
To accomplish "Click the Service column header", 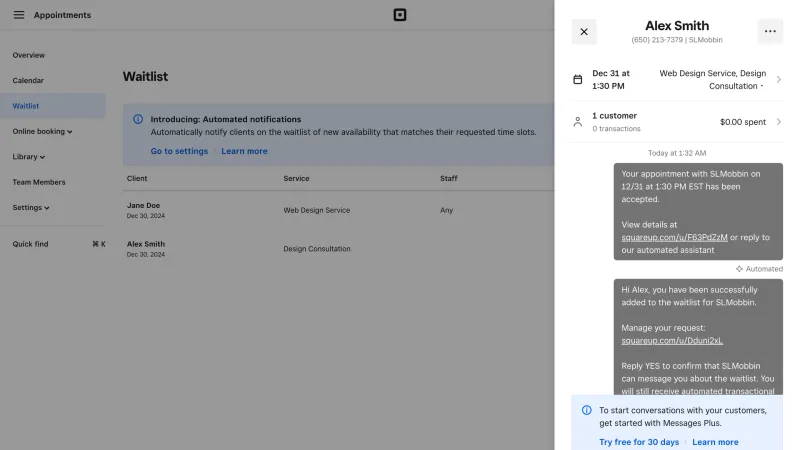I will [x=296, y=179].
